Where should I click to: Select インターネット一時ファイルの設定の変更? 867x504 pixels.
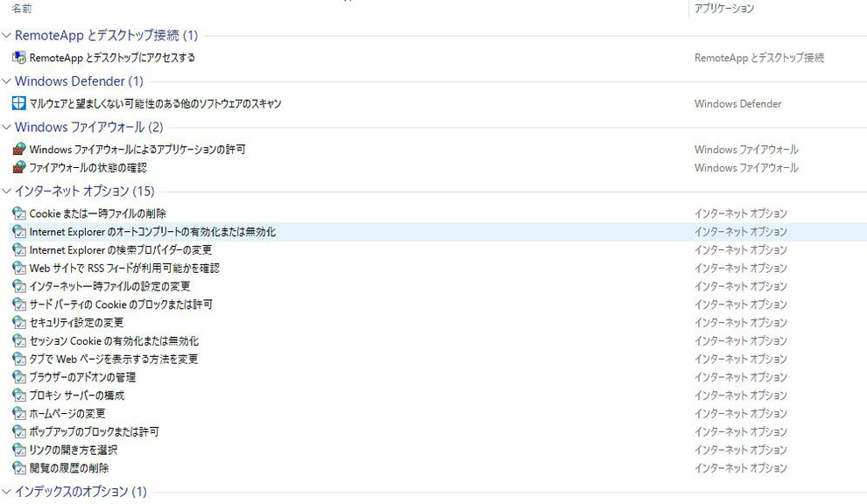click(110, 286)
